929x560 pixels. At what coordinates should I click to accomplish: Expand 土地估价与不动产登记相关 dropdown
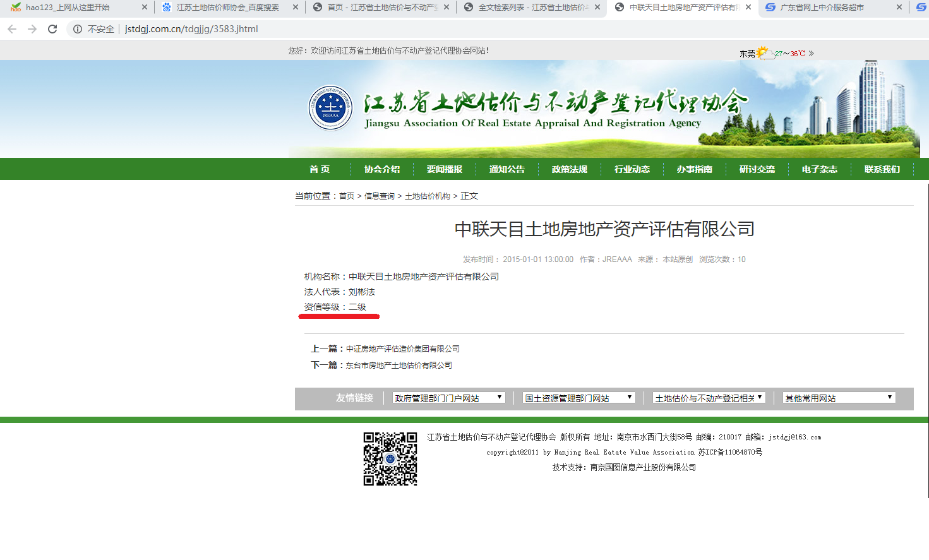(x=709, y=398)
